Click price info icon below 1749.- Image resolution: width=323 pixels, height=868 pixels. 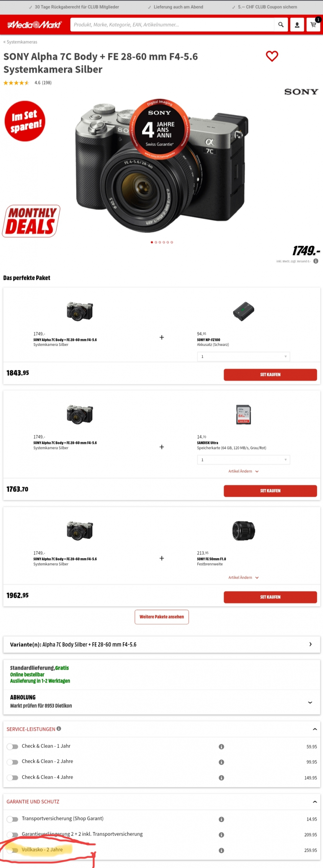pyautogui.click(x=316, y=261)
